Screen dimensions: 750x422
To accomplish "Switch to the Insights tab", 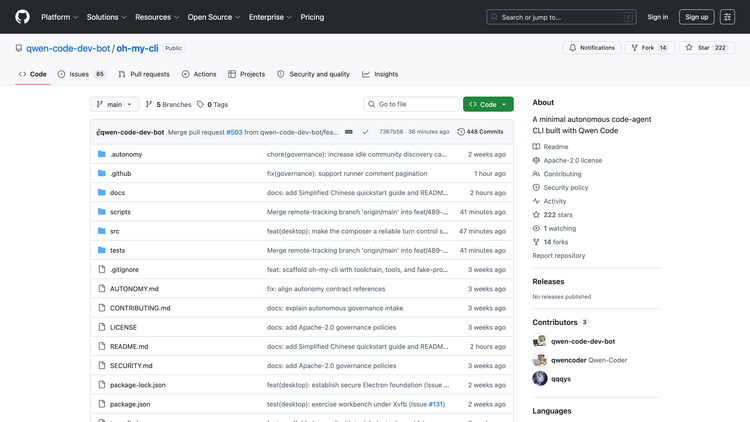I will [x=380, y=74].
